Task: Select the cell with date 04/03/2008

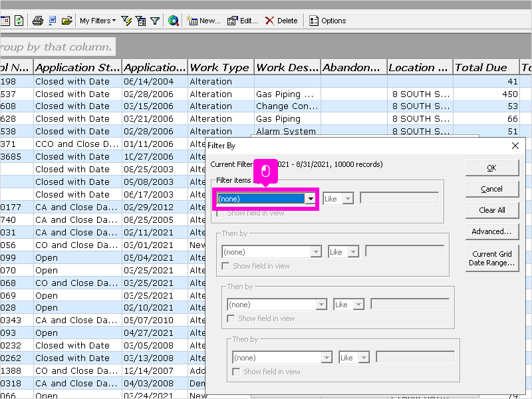Action: tap(155, 383)
